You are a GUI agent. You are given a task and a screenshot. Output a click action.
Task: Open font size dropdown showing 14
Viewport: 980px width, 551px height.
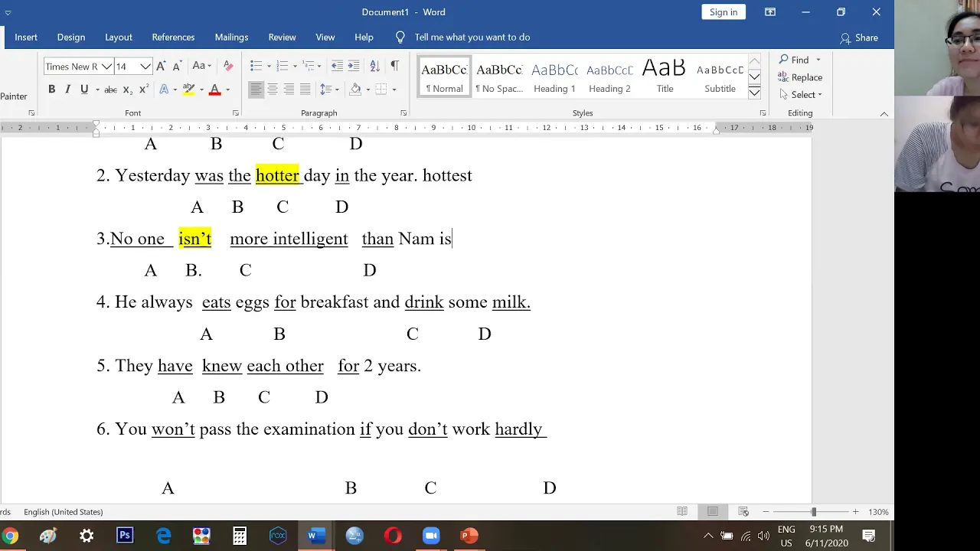[145, 67]
